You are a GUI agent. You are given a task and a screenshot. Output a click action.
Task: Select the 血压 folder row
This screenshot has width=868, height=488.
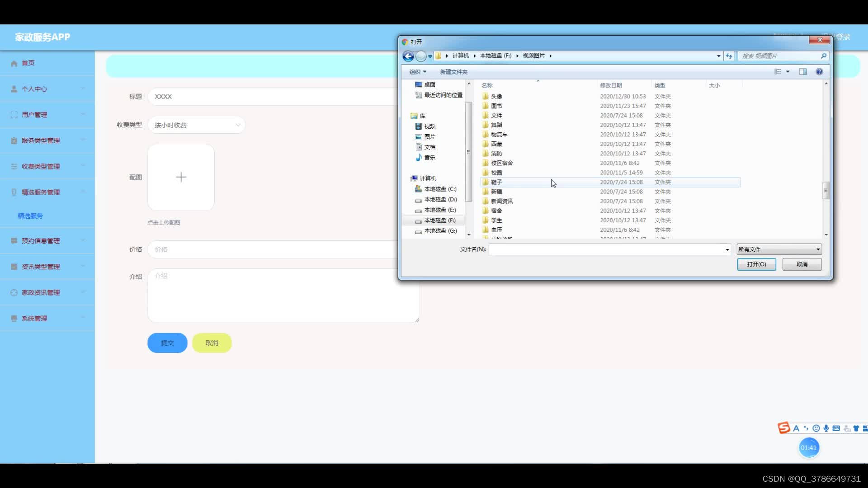pos(610,230)
